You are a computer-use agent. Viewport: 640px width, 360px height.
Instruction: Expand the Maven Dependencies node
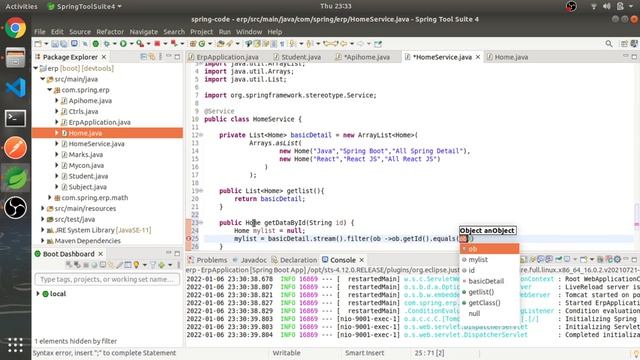click(x=43, y=241)
